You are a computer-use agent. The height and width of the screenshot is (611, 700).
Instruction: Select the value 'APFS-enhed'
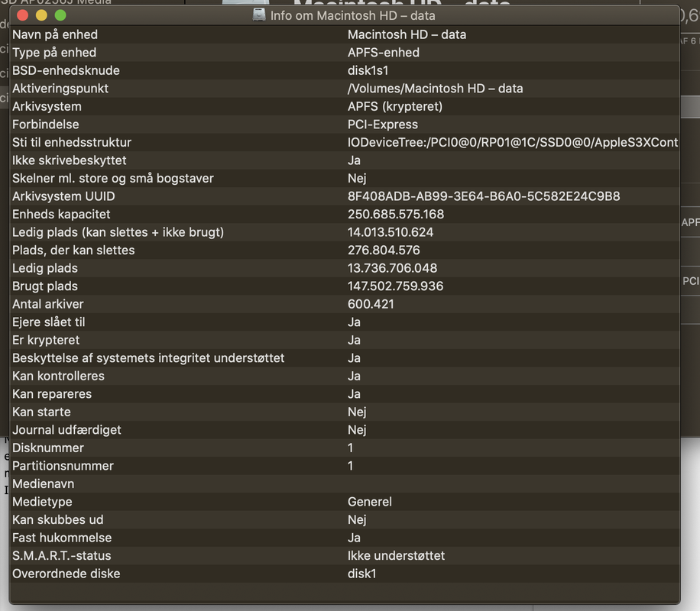(384, 53)
